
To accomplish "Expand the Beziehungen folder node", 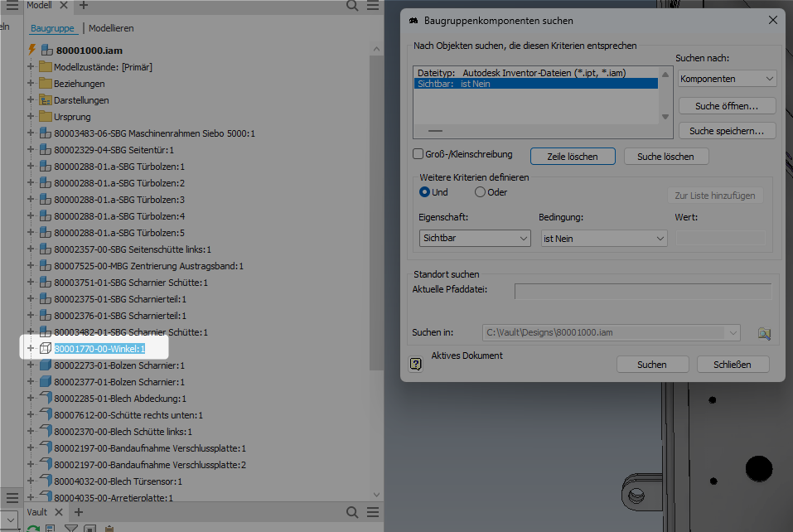I will click(31, 83).
